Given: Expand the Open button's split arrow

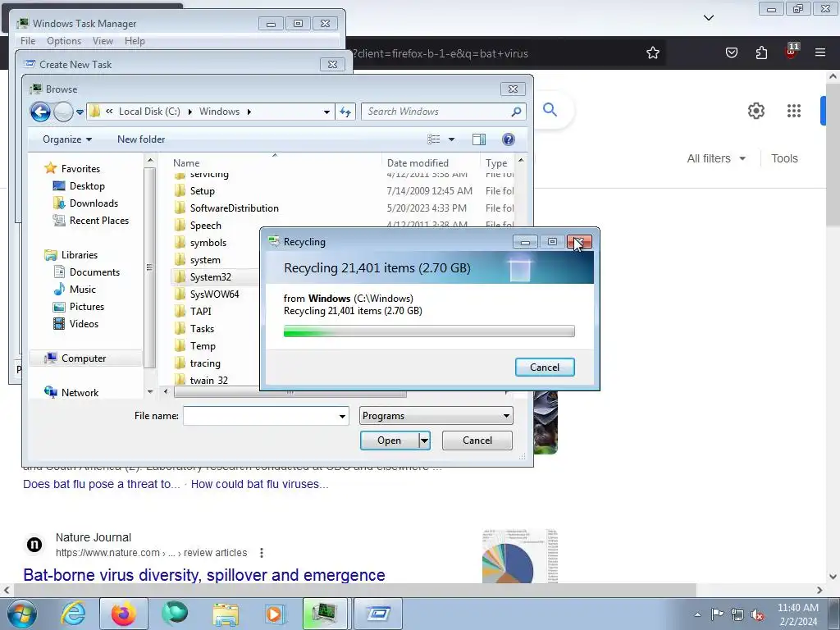Looking at the screenshot, I should (424, 441).
